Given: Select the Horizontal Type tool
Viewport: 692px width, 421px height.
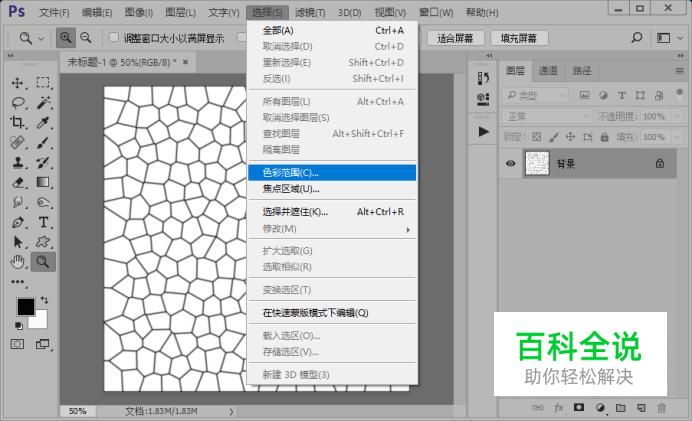Looking at the screenshot, I should 44,222.
